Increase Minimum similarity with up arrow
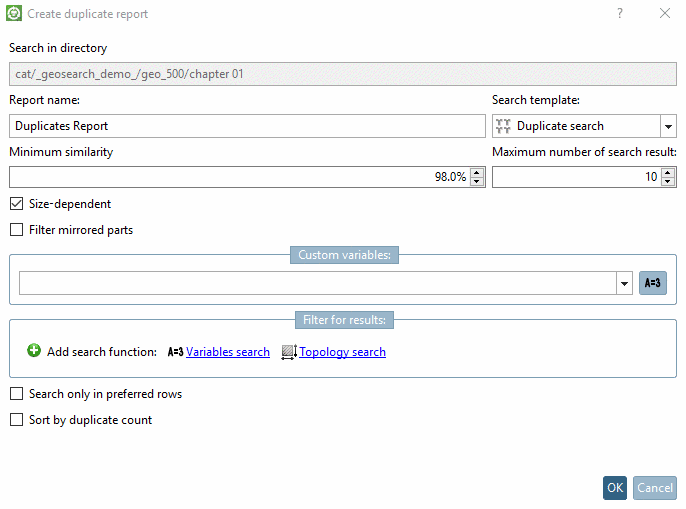This screenshot has width=686, height=509. point(477,172)
